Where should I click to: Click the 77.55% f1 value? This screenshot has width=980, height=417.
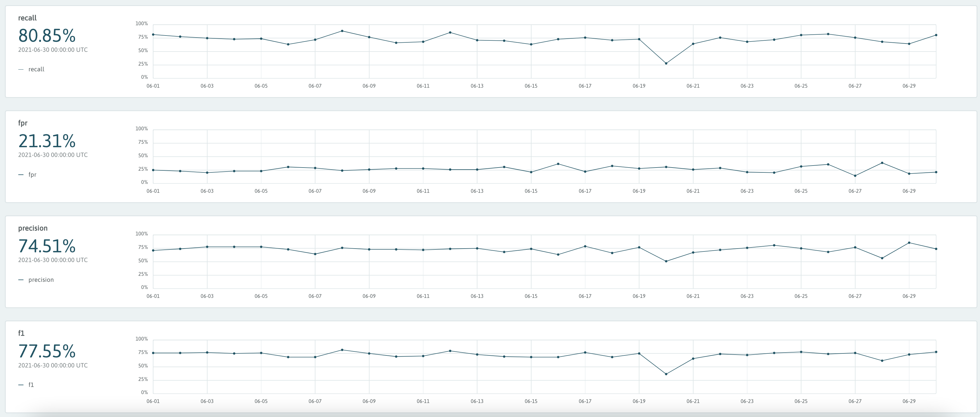coord(47,351)
